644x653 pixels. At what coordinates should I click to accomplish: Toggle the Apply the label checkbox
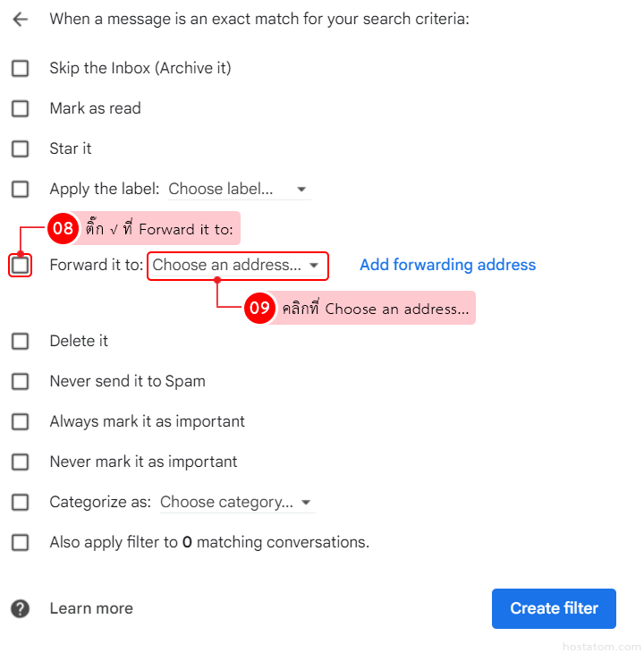pyautogui.click(x=21, y=189)
